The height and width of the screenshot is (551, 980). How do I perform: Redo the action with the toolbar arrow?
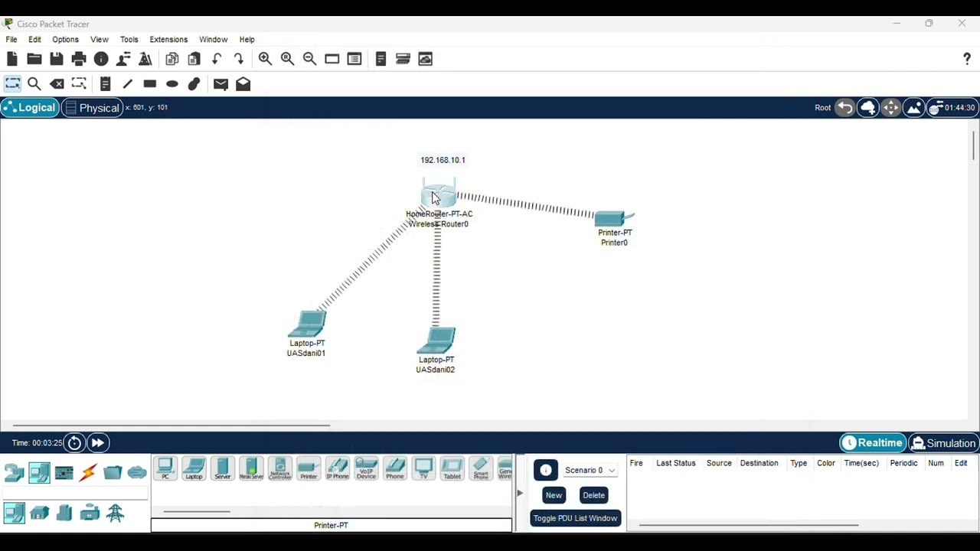(x=239, y=59)
